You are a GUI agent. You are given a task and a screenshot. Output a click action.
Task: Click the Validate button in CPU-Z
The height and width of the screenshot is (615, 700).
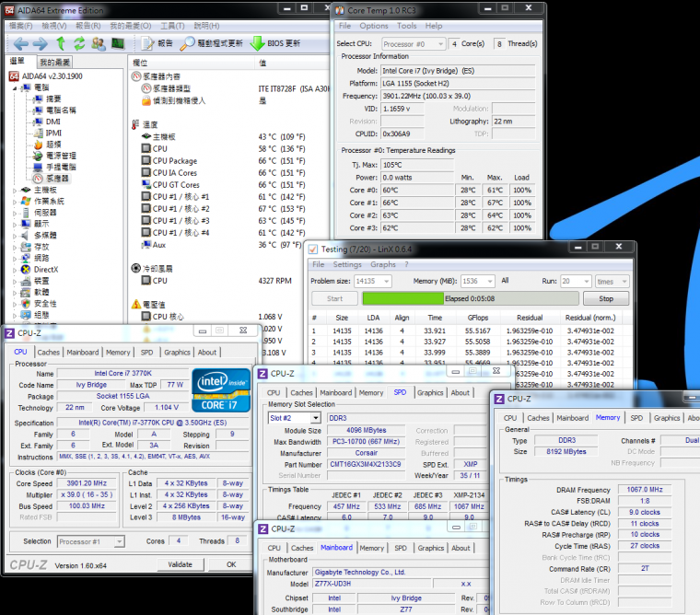(x=180, y=564)
